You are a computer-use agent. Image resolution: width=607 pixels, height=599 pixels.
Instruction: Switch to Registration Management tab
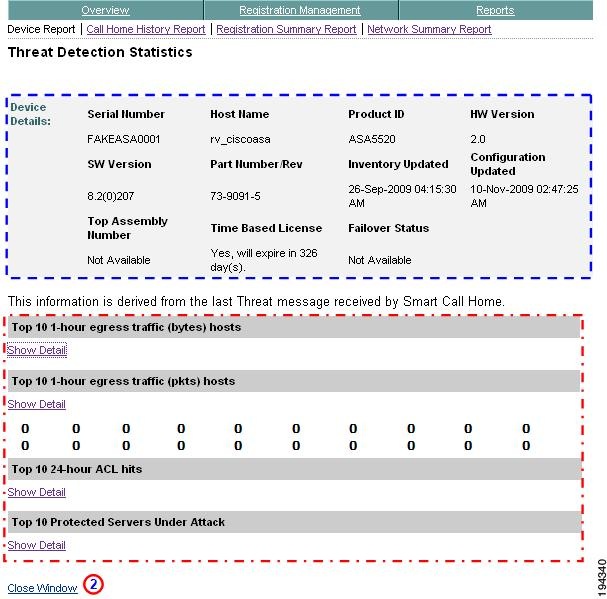pyautogui.click(x=300, y=10)
